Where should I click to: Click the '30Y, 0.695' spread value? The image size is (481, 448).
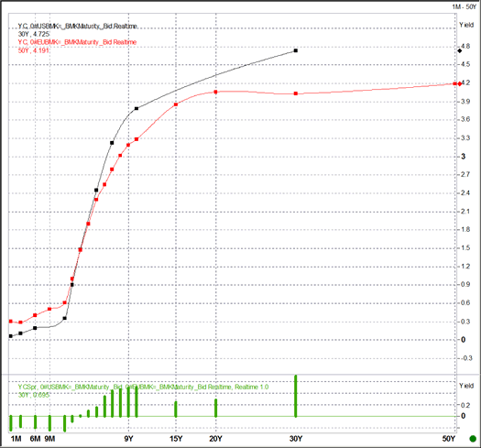(33, 395)
